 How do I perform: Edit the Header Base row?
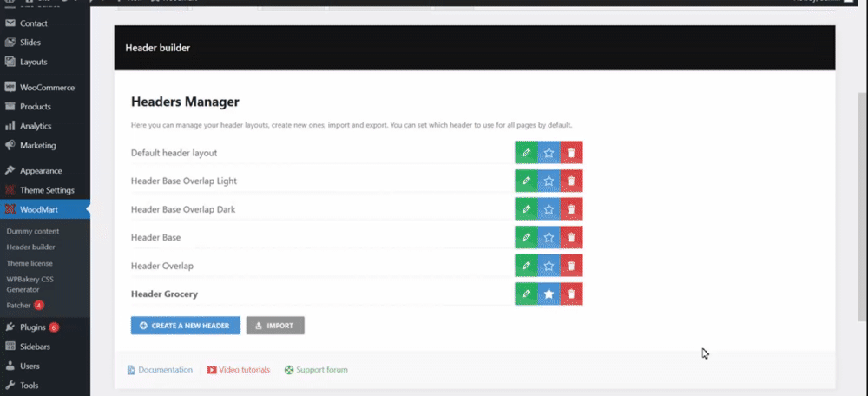click(x=526, y=237)
